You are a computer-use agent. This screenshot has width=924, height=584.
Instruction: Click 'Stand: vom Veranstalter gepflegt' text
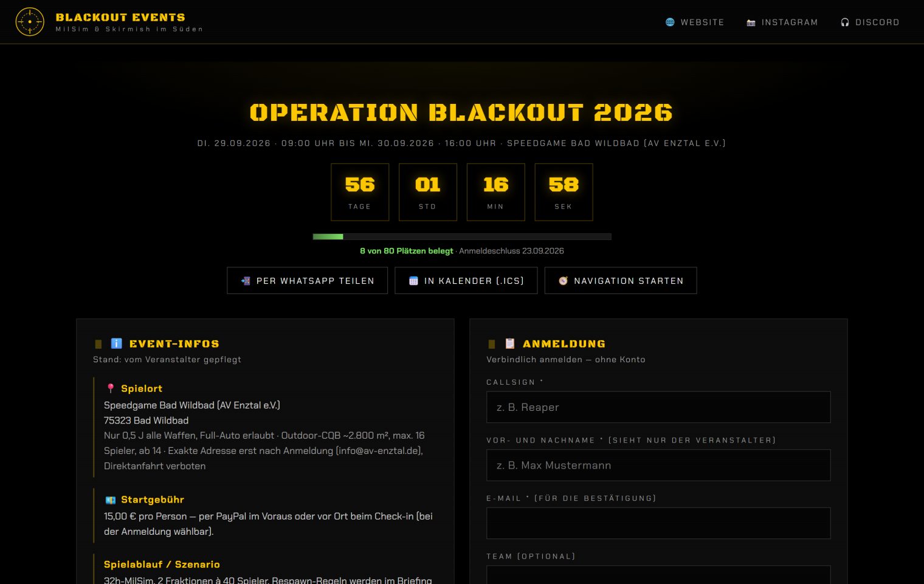click(167, 360)
